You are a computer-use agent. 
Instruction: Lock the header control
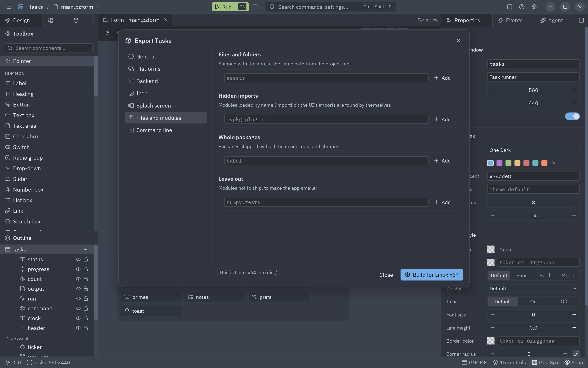click(x=86, y=328)
